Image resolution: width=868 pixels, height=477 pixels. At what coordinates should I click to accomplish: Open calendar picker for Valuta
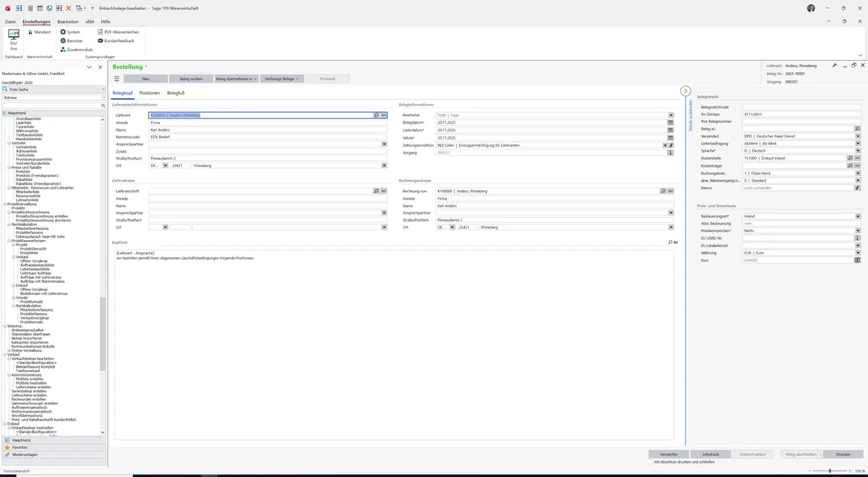(671, 137)
